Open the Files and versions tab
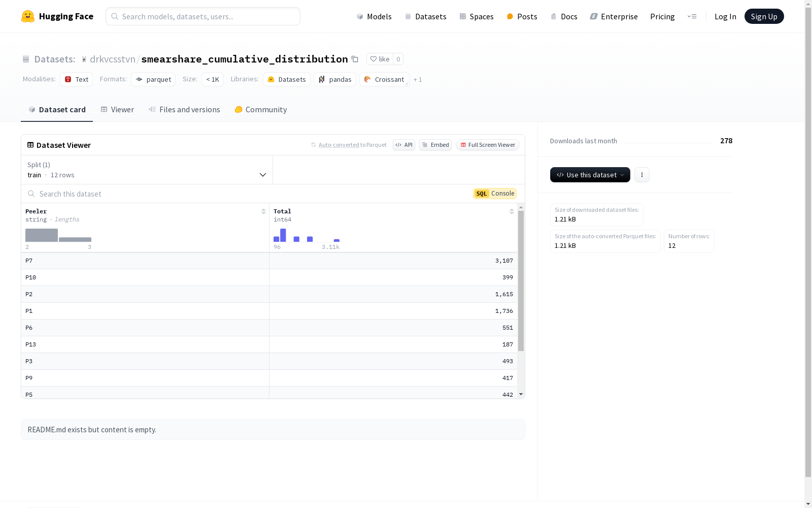 [x=184, y=110]
